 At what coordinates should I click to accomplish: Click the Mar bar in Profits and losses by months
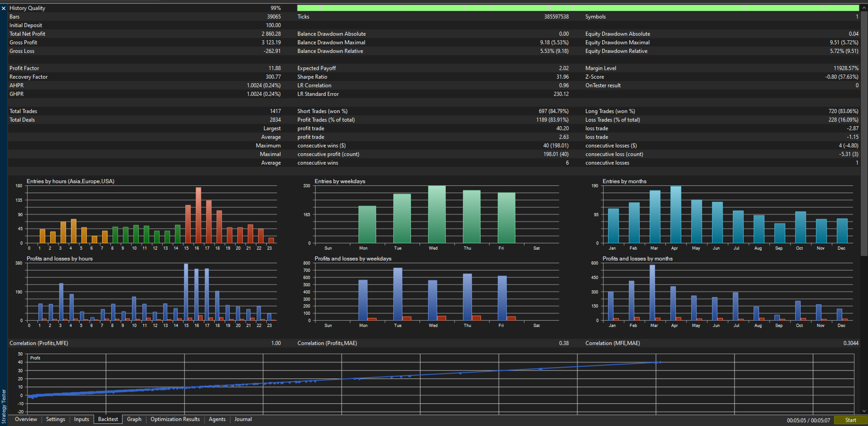coord(652,293)
